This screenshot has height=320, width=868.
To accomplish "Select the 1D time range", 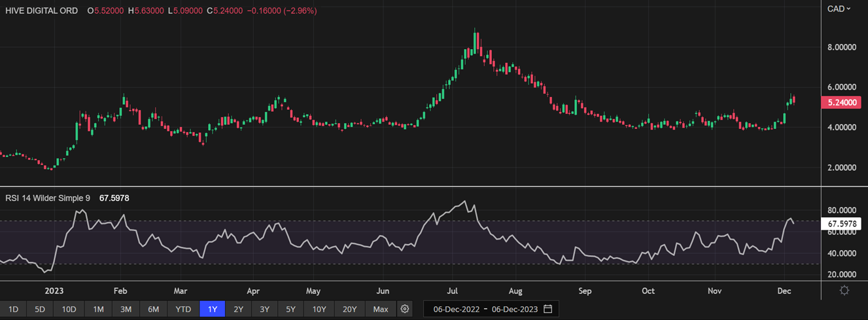I will click(x=13, y=309).
